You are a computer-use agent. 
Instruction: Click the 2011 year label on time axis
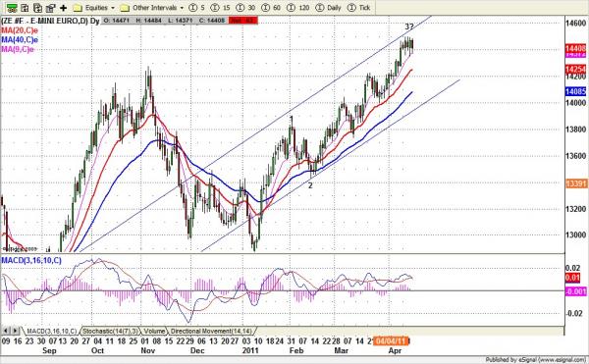click(x=250, y=350)
